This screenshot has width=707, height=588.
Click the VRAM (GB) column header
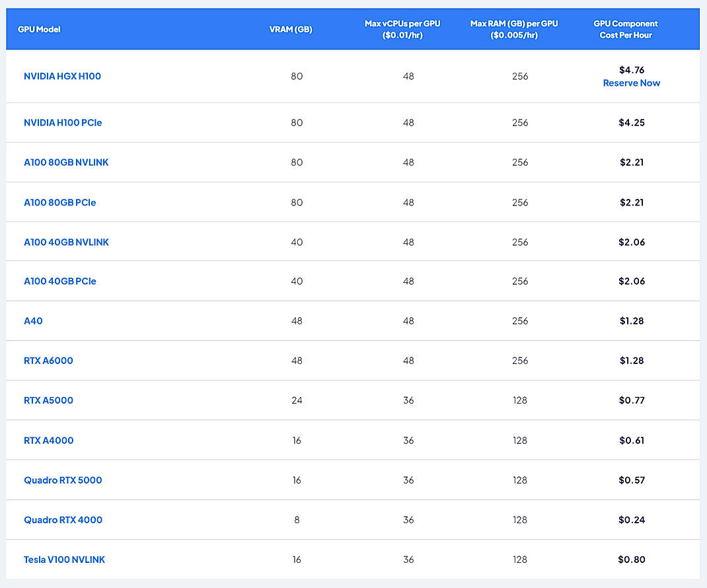click(291, 29)
